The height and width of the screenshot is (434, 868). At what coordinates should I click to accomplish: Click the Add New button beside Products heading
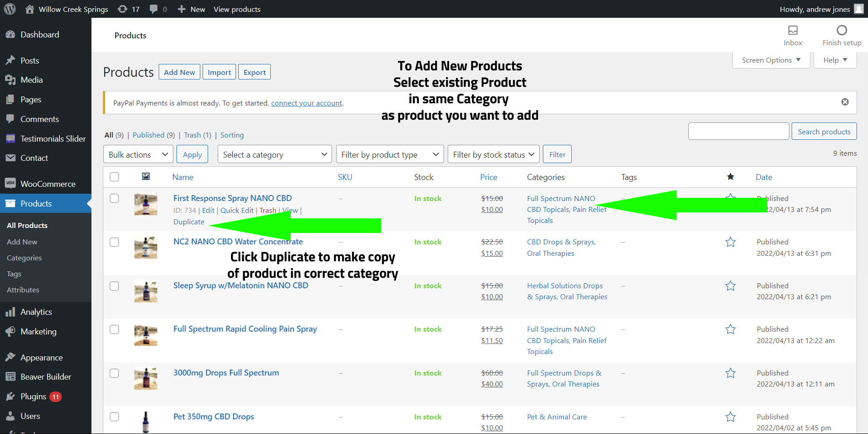pyautogui.click(x=179, y=72)
